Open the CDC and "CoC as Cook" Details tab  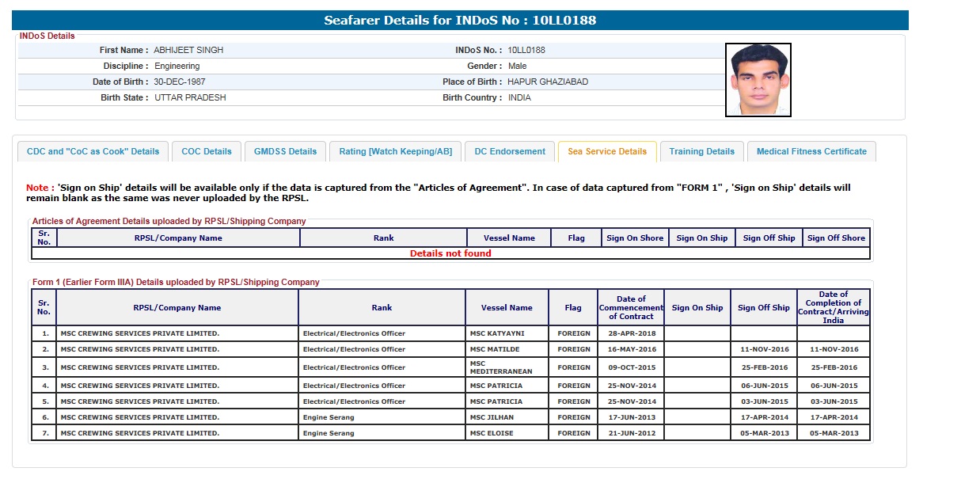tap(93, 151)
